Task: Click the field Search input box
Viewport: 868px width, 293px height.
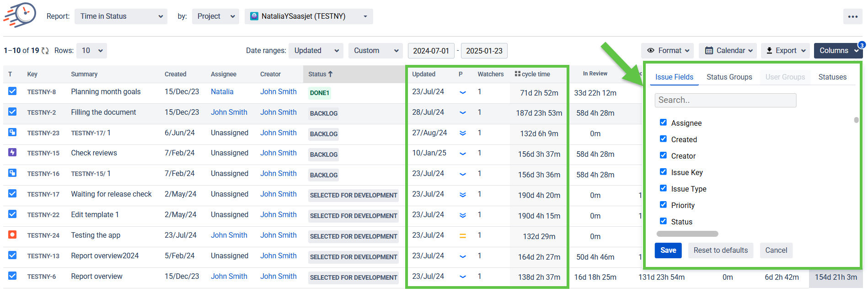Action: [x=725, y=100]
